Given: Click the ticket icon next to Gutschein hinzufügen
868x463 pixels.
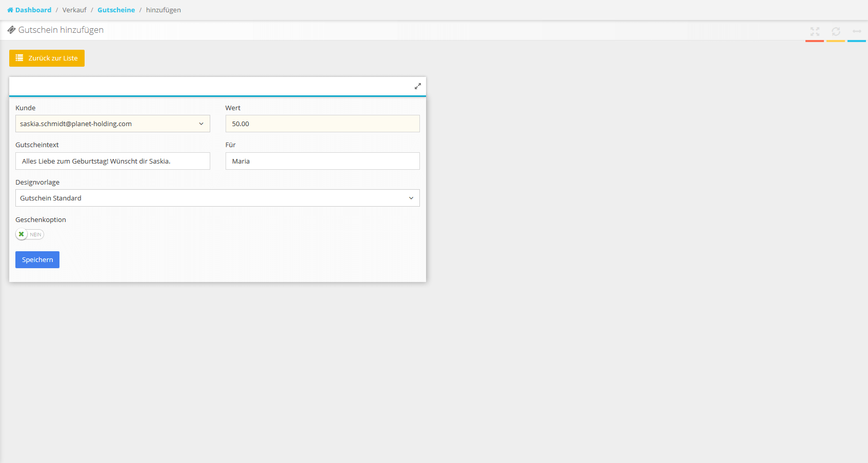Looking at the screenshot, I should 11,30.
